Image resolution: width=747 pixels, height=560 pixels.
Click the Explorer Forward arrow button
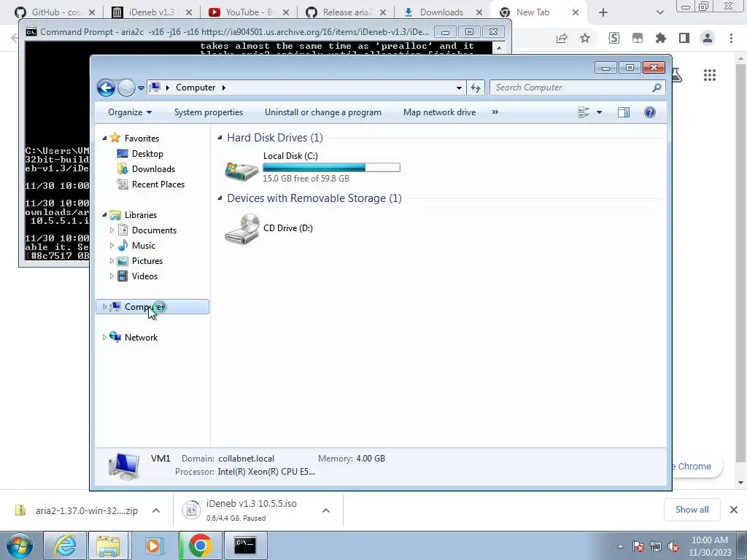pyautogui.click(x=126, y=87)
